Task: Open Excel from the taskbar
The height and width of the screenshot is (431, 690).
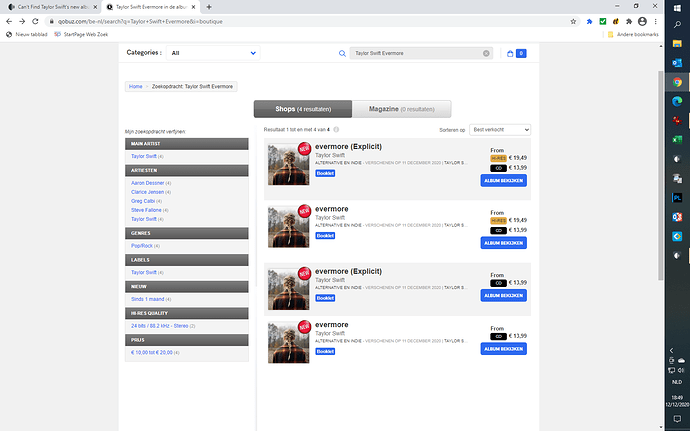Action: 677,140
